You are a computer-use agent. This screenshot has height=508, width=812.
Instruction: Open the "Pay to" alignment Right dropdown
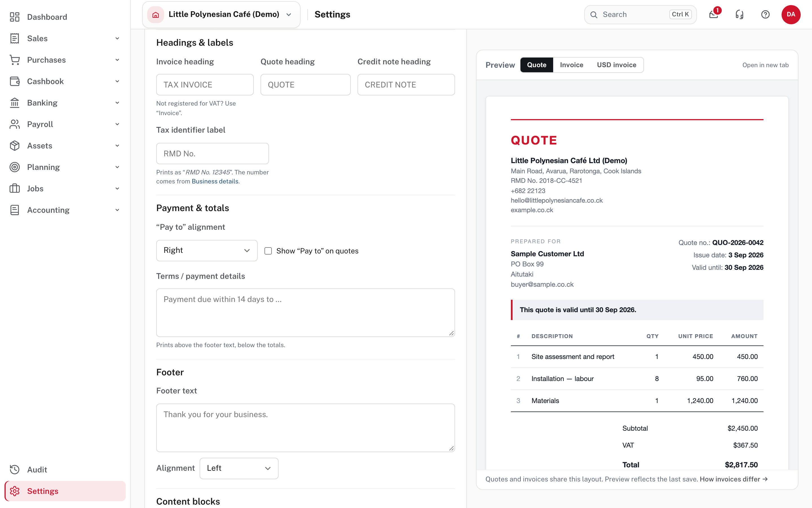(x=207, y=250)
